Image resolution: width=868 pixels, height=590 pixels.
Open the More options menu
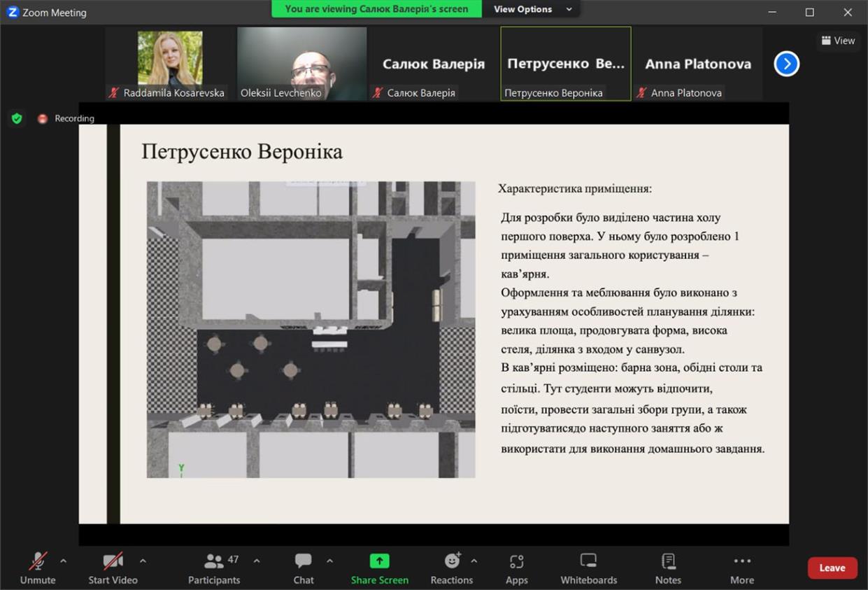point(742,568)
